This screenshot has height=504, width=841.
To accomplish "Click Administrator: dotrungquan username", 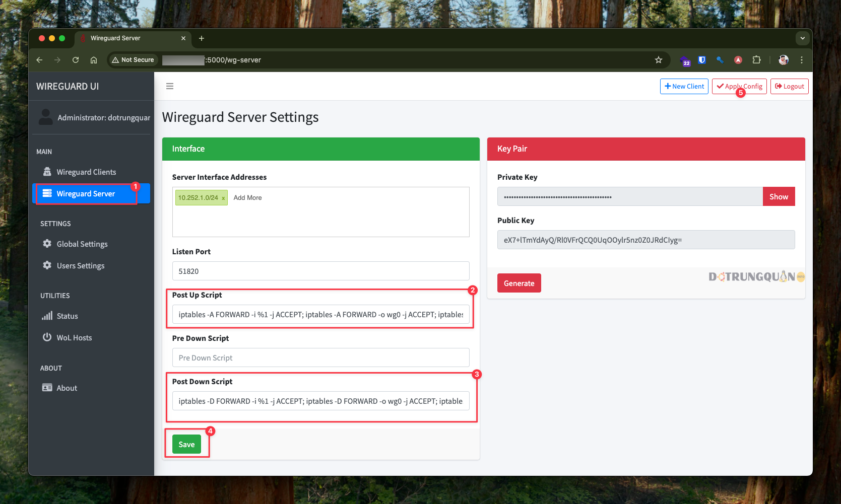I will (104, 117).
